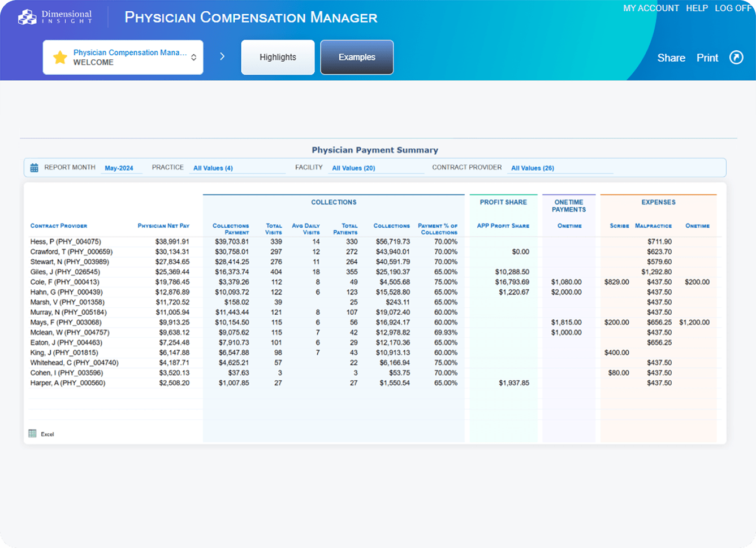Click the Excel export spreadsheet icon
The width and height of the screenshot is (756, 548).
(33, 434)
